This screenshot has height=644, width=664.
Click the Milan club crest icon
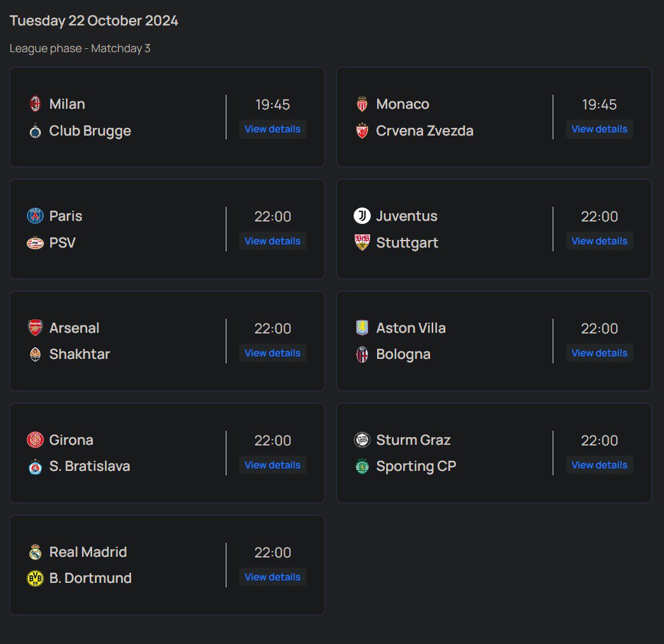(36, 104)
